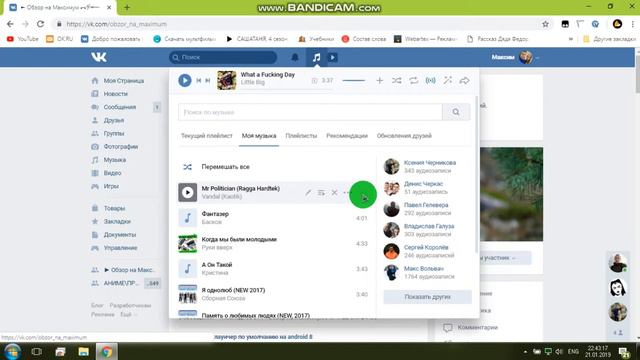Open Денис Черкас audio list
The width and height of the screenshot is (640, 360).
point(423,184)
